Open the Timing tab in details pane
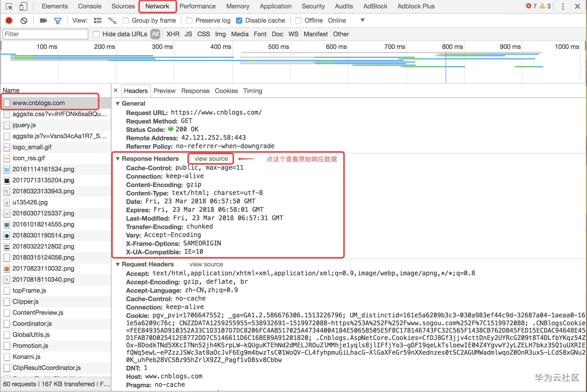This screenshot has height=392, width=587. (253, 91)
